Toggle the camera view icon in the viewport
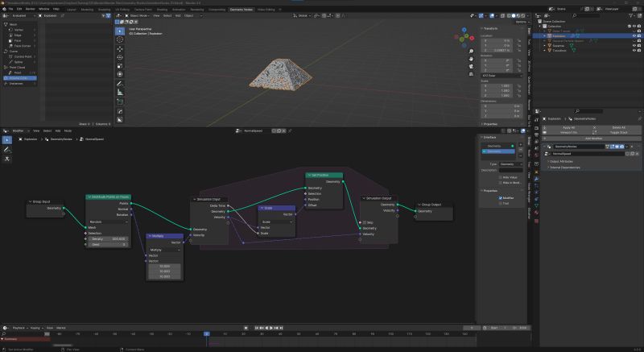 point(471,67)
